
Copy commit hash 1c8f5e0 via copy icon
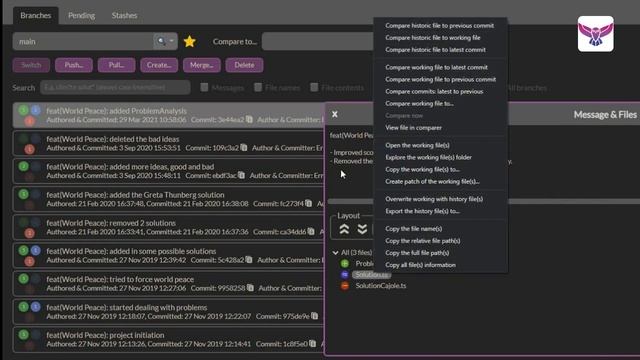(313, 344)
